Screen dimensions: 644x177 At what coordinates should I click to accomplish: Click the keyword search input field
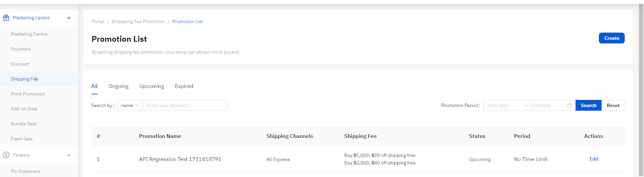185,105
